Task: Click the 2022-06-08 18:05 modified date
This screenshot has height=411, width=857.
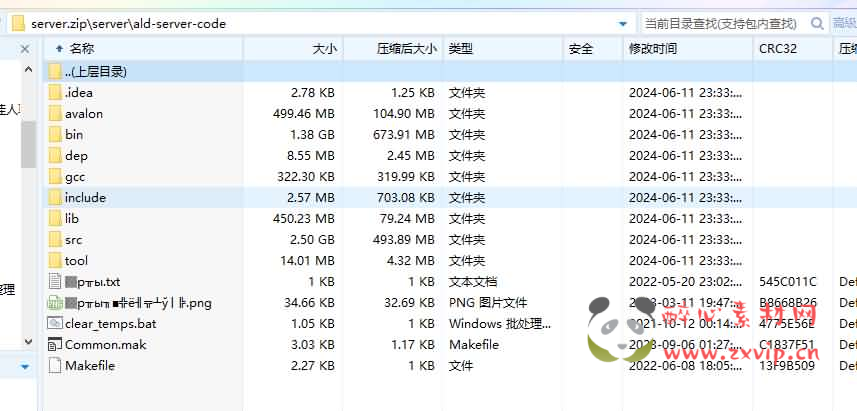Action: (x=685, y=366)
